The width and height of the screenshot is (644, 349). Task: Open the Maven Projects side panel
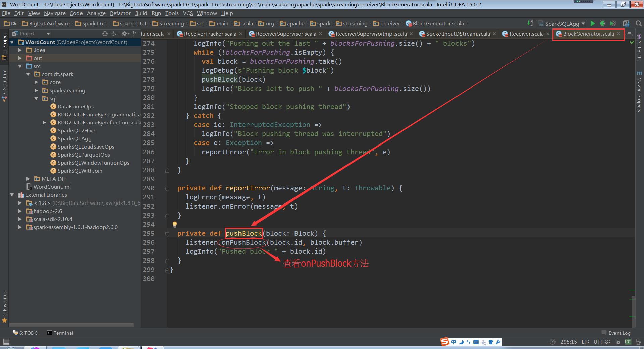pyautogui.click(x=639, y=91)
